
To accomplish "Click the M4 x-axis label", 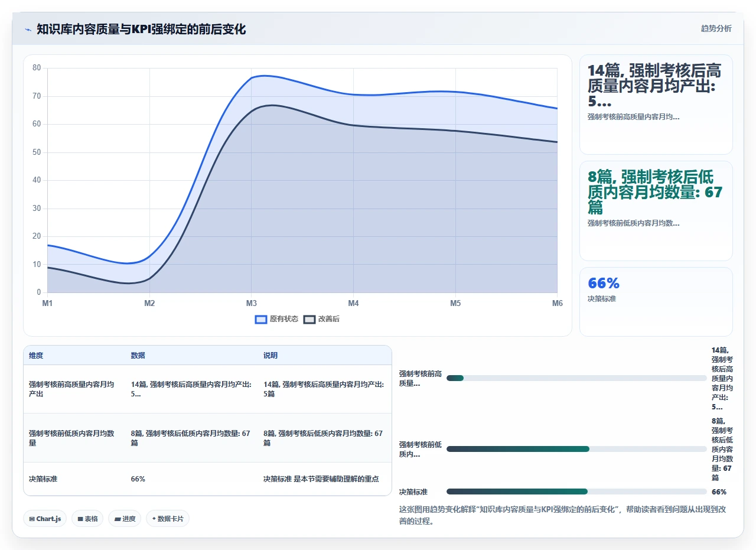I will (353, 304).
